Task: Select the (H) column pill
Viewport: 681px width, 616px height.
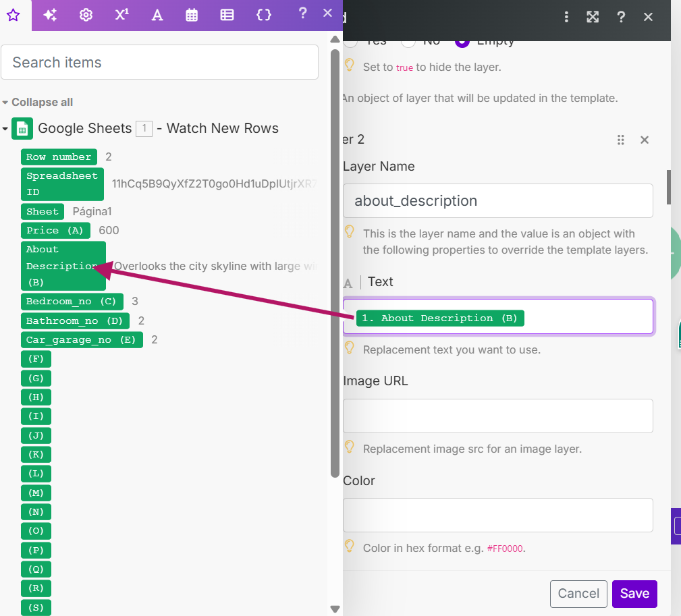Action: tap(36, 397)
